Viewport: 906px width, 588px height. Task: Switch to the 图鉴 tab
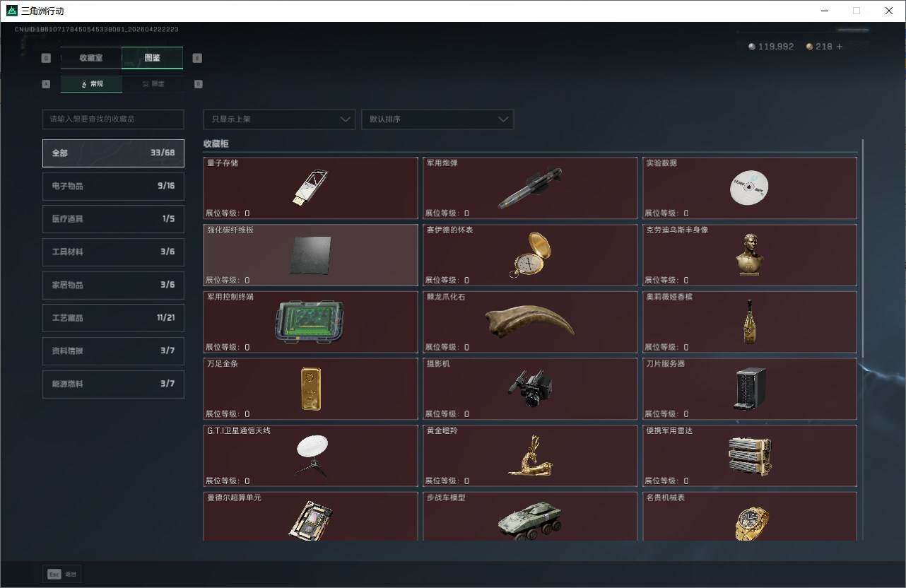point(153,58)
